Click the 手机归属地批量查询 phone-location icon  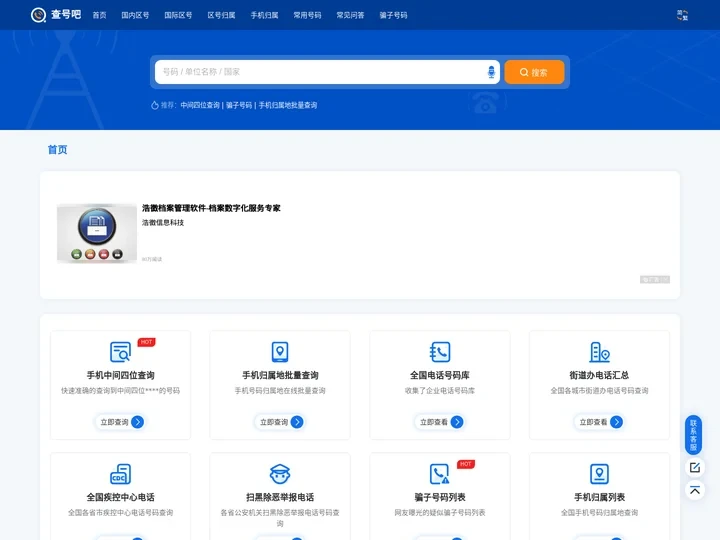click(280, 352)
